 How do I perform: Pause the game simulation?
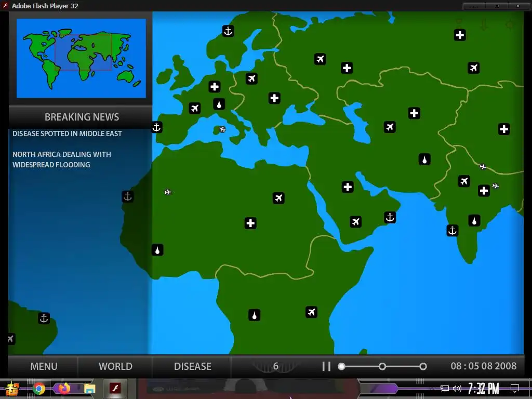[x=326, y=366]
